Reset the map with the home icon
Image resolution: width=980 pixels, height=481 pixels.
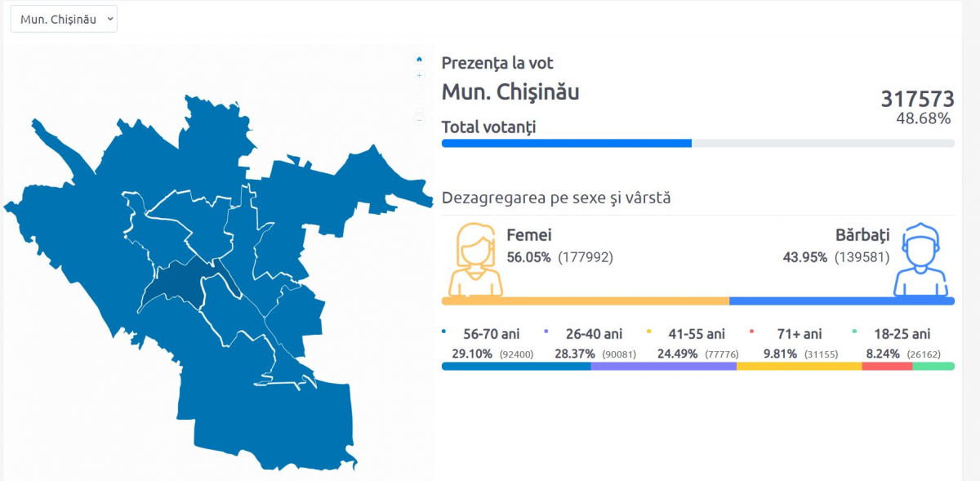click(419, 59)
